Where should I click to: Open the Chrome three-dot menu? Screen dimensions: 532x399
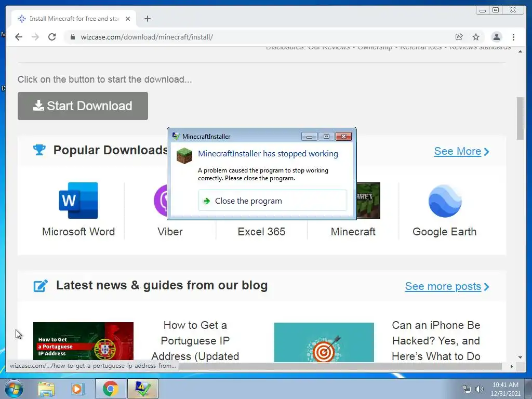coord(513,37)
